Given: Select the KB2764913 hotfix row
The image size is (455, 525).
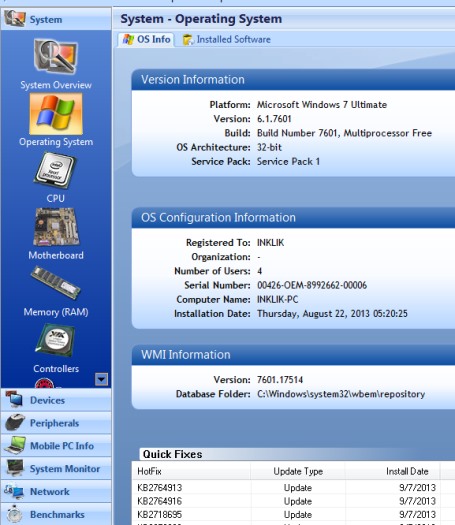Looking at the screenshot, I should pyautogui.click(x=293, y=488).
